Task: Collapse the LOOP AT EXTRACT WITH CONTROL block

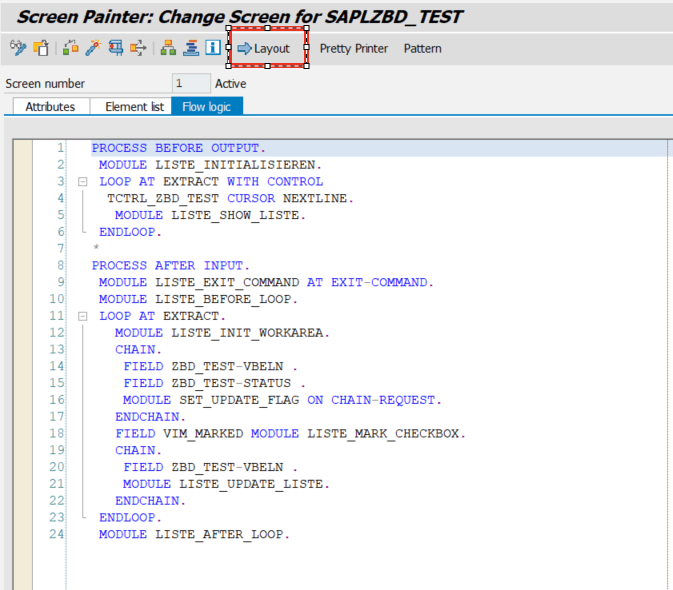Action: point(82,182)
